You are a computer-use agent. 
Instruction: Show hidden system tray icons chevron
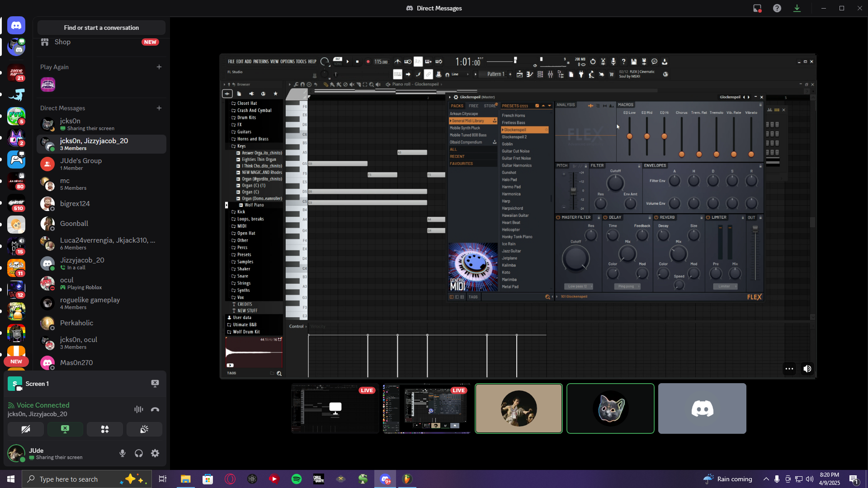[765, 479]
